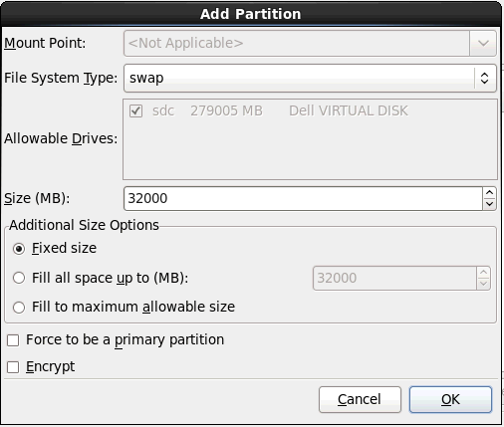Click the OK button
The image size is (504, 427).
450,399
